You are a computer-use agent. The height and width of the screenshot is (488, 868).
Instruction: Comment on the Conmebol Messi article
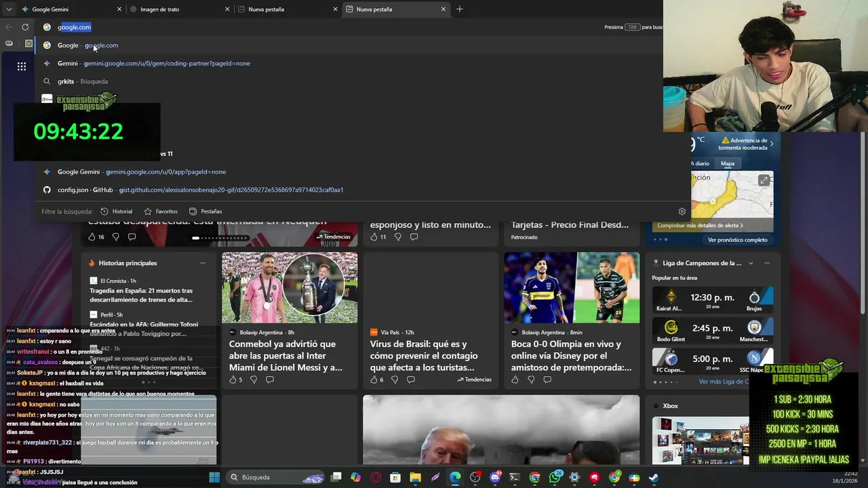tap(270, 380)
